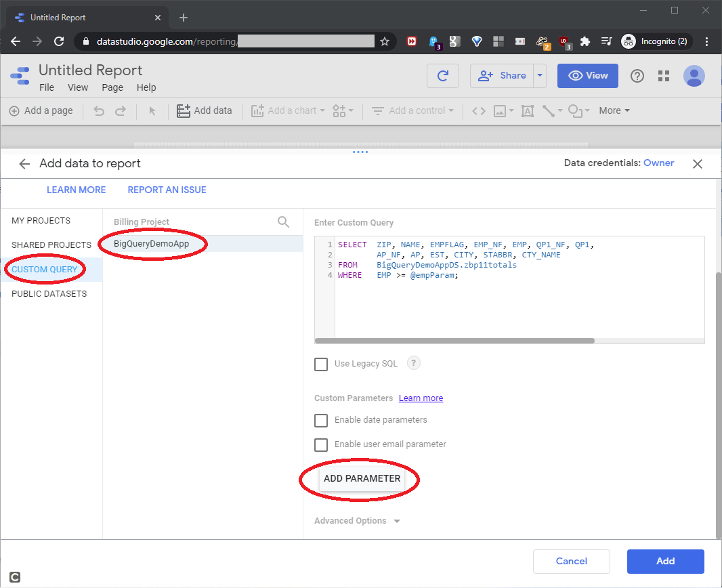
Task: Click the Legacy SQL help icon
Action: [x=414, y=363]
